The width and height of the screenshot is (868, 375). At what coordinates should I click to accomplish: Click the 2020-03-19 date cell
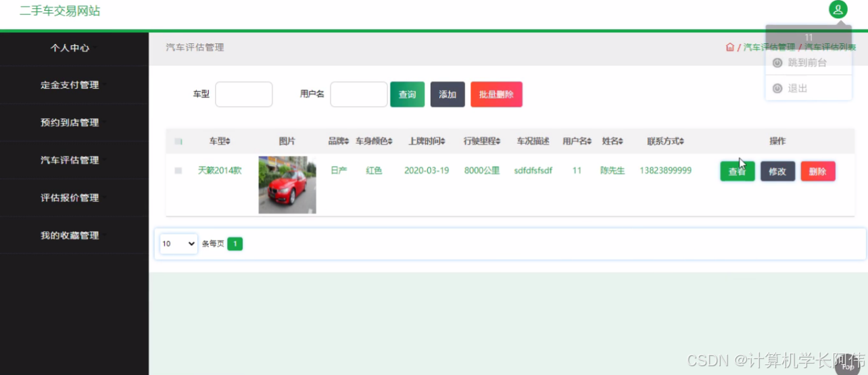[x=427, y=171]
